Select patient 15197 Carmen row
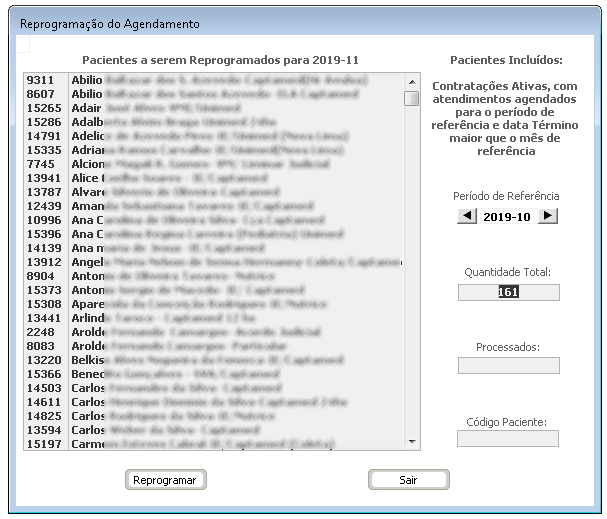 click(x=200, y=443)
